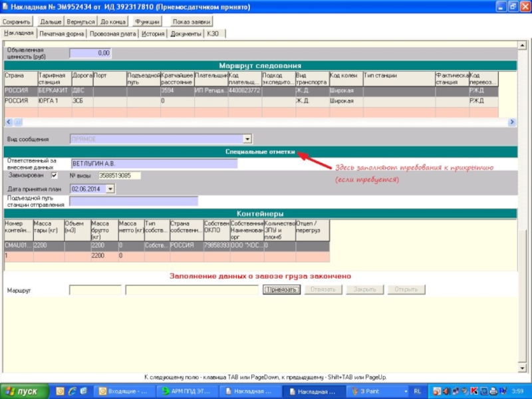Open the Провозная плата tab
This screenshot has height=399, width=532.
point(112,33)
